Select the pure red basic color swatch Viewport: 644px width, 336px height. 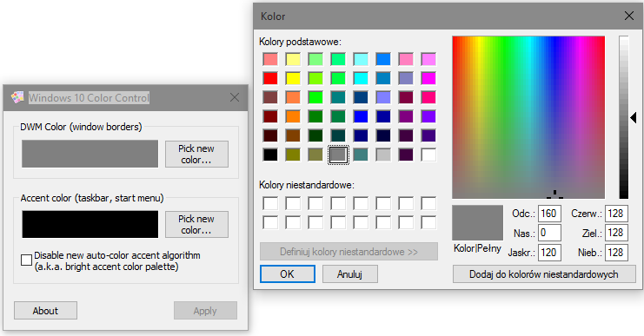pyautogui.click(x=270, y=78)
